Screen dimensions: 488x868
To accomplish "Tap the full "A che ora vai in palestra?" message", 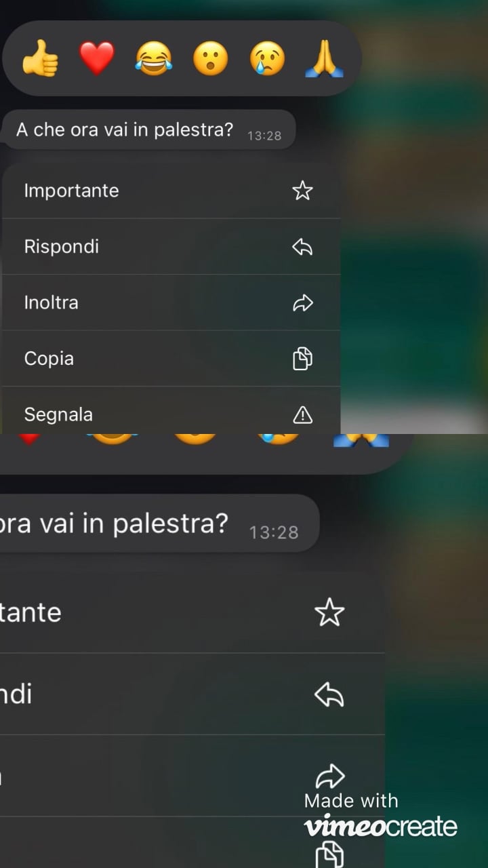I will [149, 130].
